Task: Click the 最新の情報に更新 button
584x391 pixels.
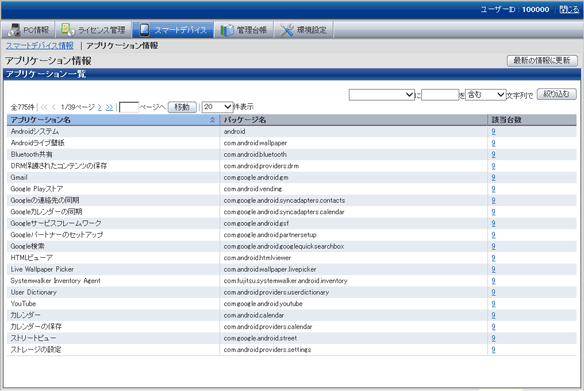Action: coord(542,60)
